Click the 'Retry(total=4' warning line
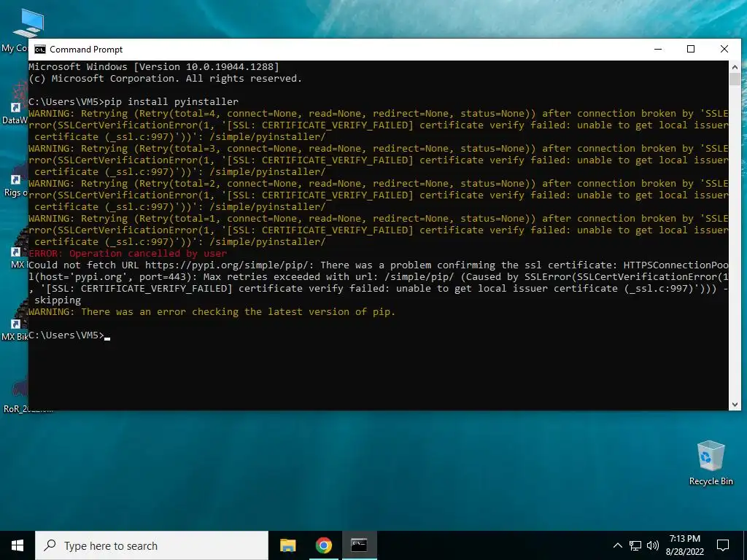747x560 pixels. coord(379,113)
